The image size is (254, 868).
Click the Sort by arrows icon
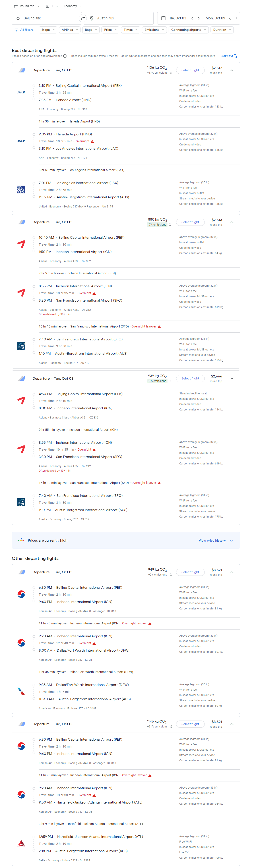click(236, 56)
